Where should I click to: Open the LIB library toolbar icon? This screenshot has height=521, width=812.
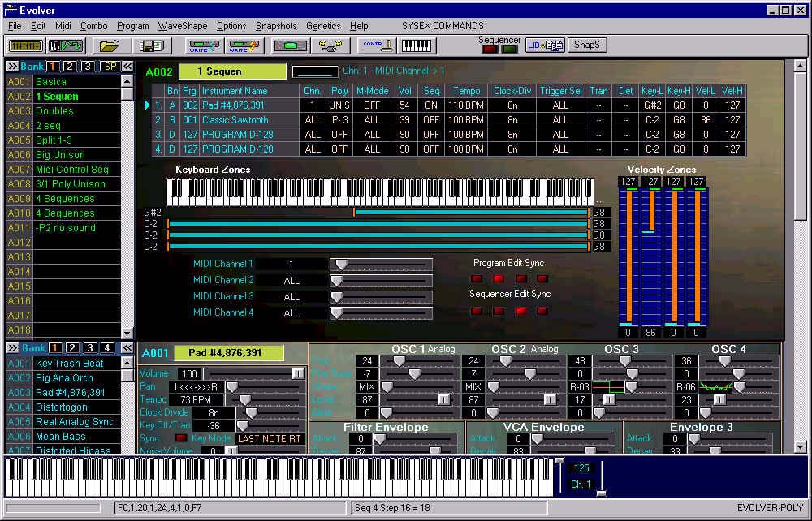[x=546, y=45]
